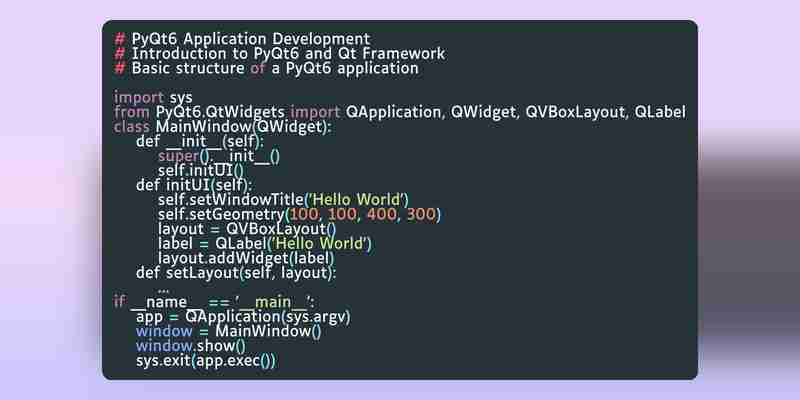
Task: Click the 'sys.exit(app.exec())' line
Action: (x=206, y=361)
